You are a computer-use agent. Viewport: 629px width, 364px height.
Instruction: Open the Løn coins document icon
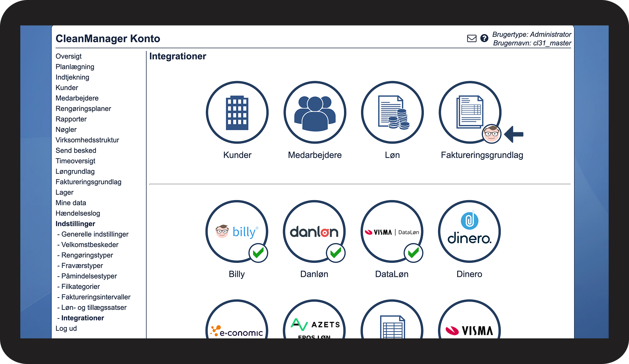point(392,112)
